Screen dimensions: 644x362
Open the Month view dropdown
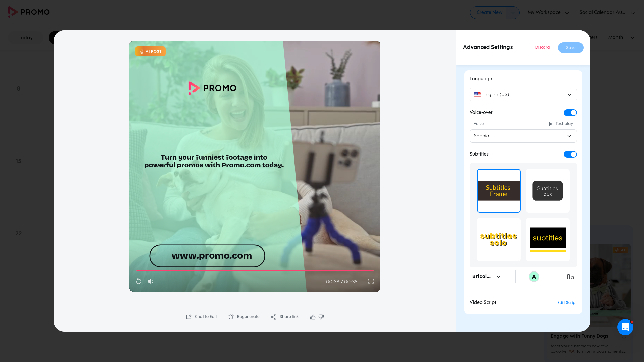click(x=621, y=37)
